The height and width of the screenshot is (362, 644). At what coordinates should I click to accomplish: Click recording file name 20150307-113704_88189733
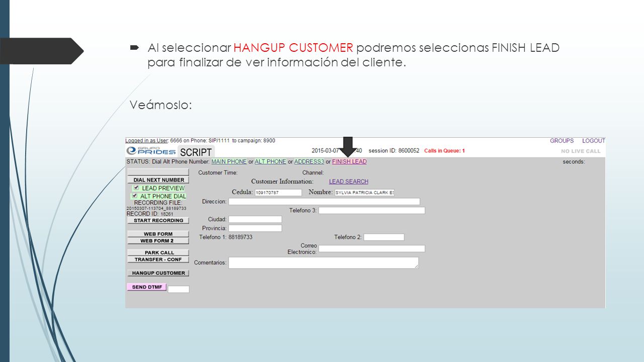(156, 208)
